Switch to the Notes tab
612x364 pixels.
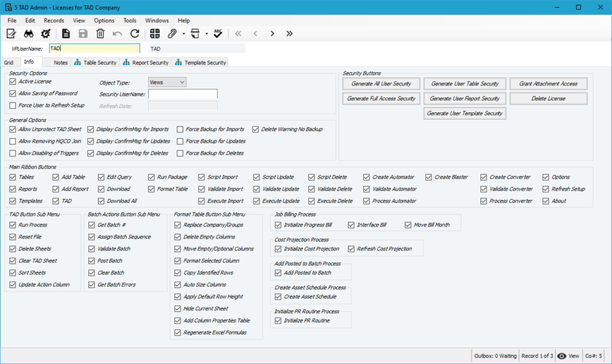pos(60,62)
